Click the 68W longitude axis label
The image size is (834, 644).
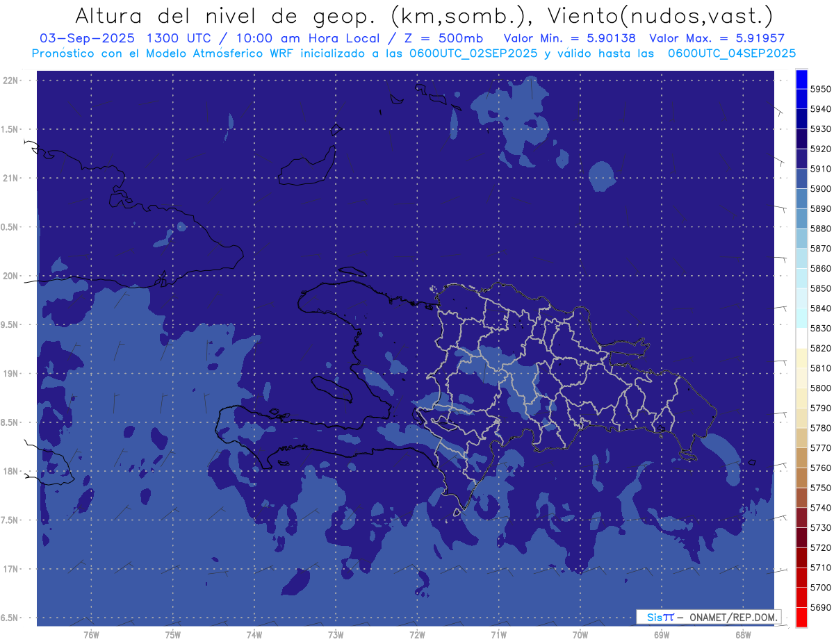743,634
